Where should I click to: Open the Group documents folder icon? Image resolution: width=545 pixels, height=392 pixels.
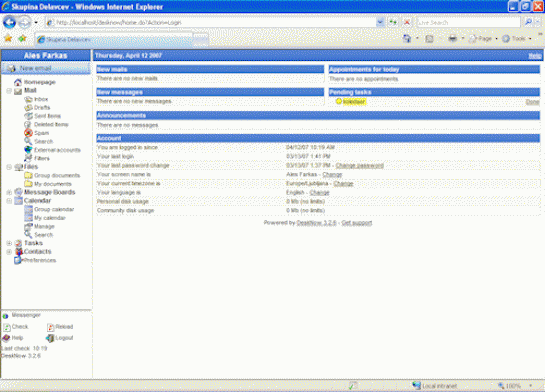(28, 175)
